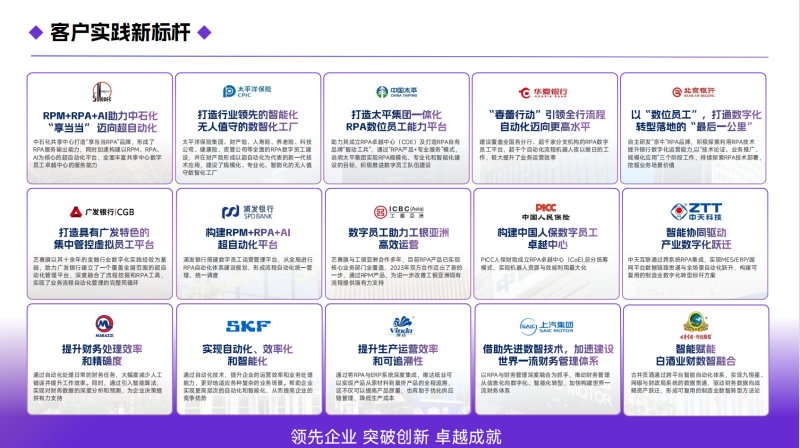This screenshot has width=800, height=448.
Task: Select headline 借助先进数智技术,加速建设
Action: [548, 349]
